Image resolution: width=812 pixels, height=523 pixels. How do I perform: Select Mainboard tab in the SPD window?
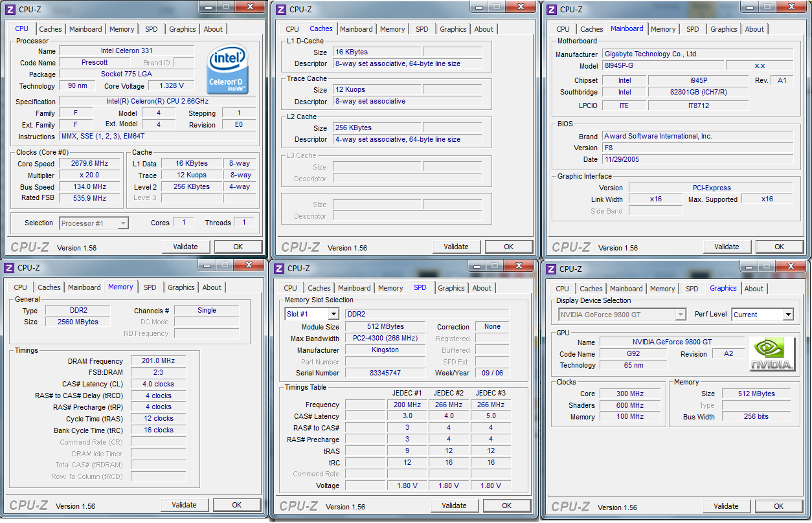point(354,288)
